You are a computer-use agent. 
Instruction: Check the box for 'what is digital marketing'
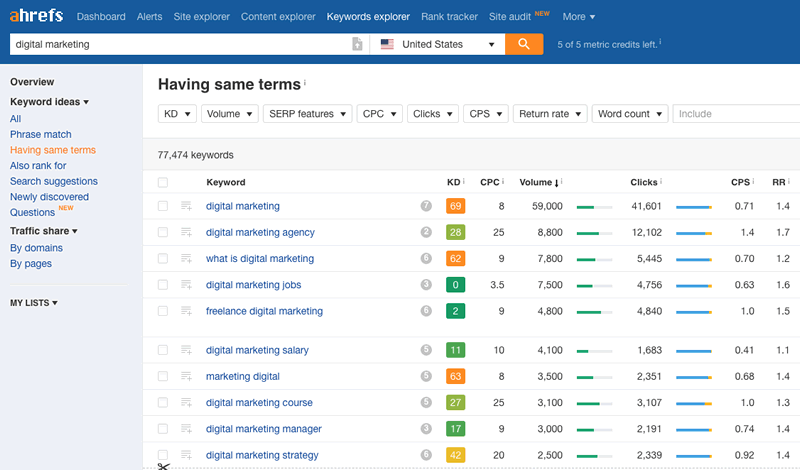tap(163, 258)
